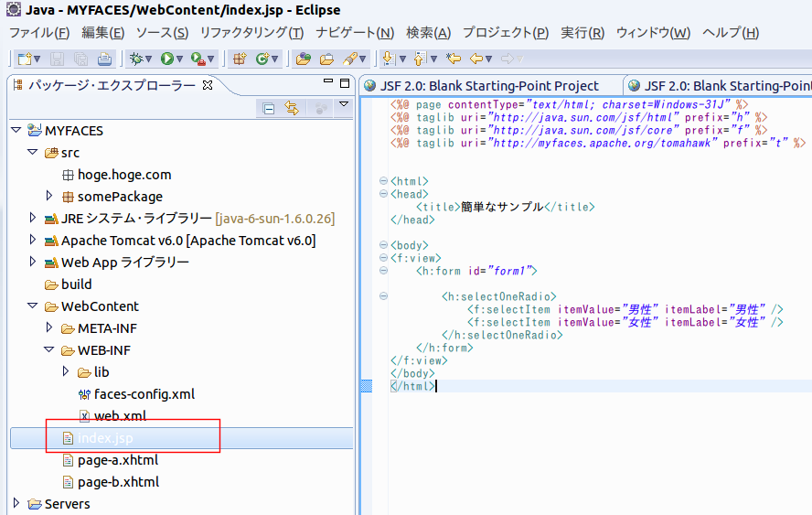
Task: Open the 編集(E) menu
Action: (103, 33)
